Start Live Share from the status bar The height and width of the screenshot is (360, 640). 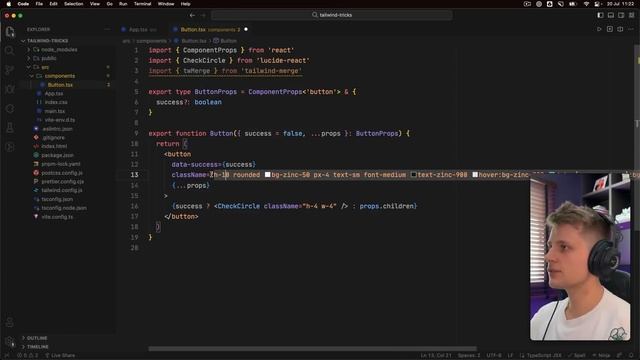pos(60,356)
